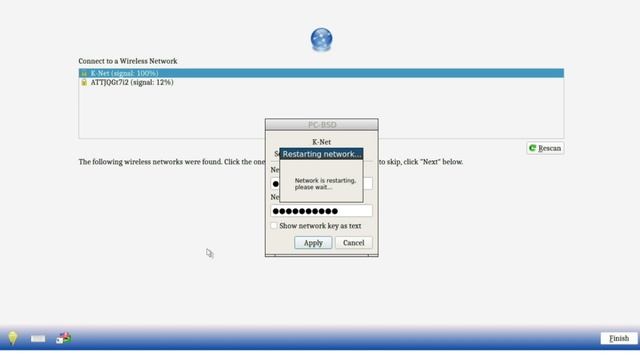Click lock icon beside ATTJQGt7i2
The height and width of the screenshot is (360, 640).
coord(84,82)
